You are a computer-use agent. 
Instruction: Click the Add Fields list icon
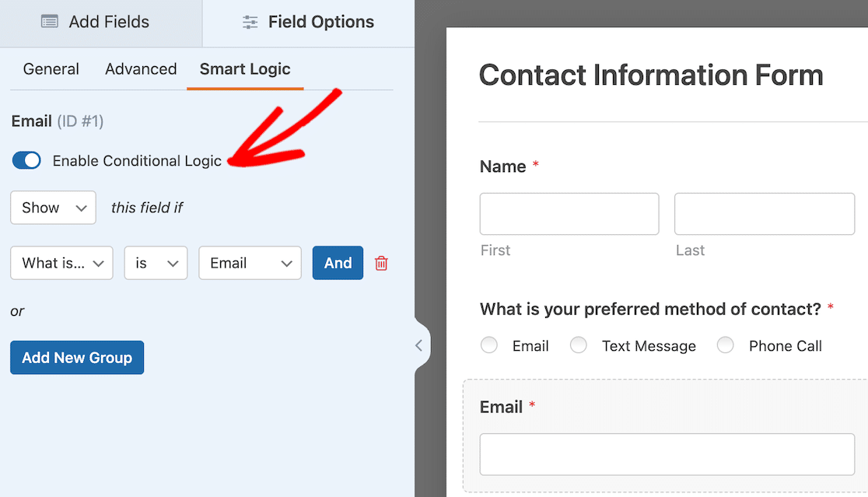pos(50,23)
